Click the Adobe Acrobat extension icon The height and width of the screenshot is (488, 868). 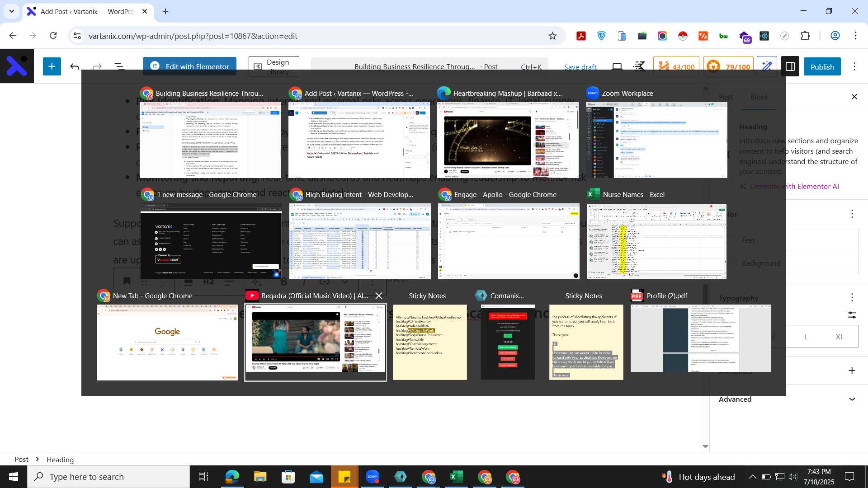[x=581, y=36]
